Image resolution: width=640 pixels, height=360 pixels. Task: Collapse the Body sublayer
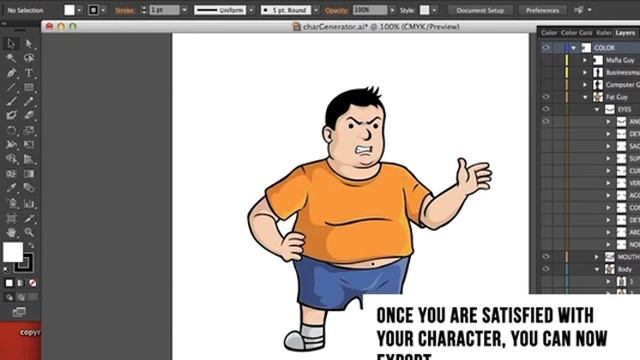click(597, 269)
